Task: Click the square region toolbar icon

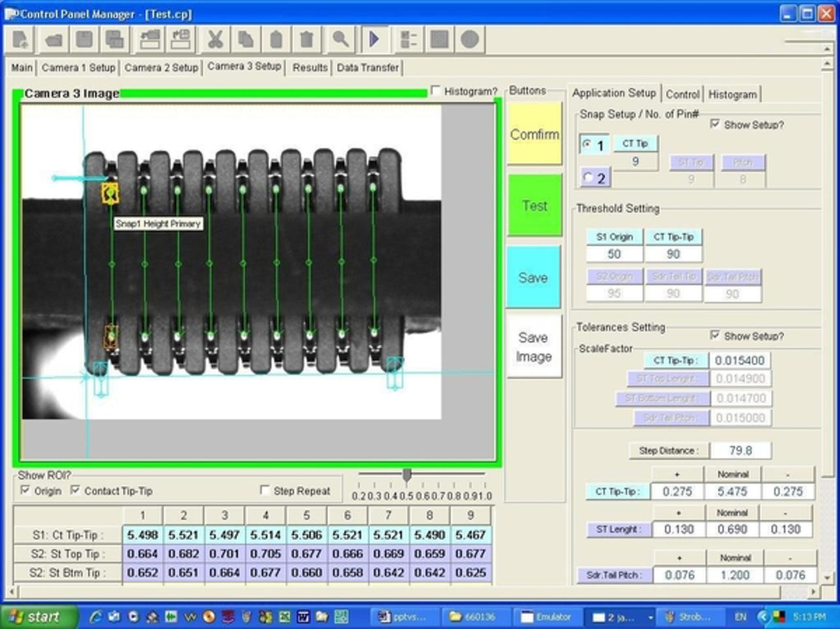Action: point(440,39)
